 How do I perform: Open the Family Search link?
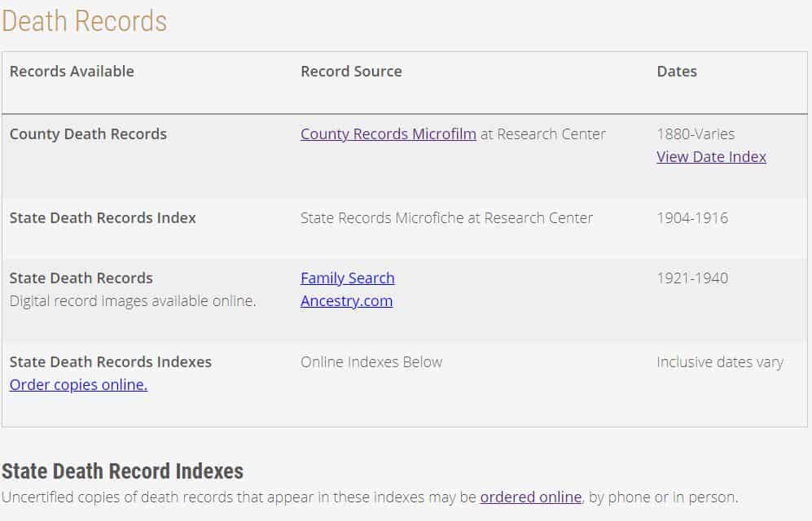coord(347,278)
